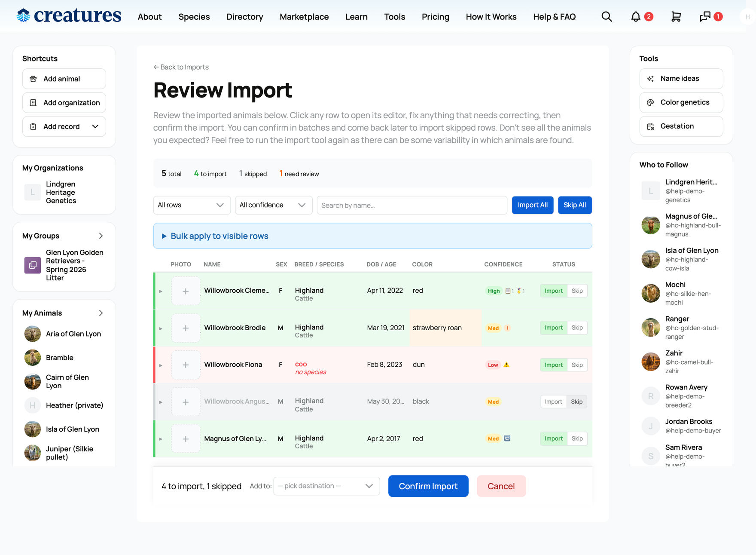Click the Low confidence badge on Fiona
756x555 pixels.
pyautogui.click(x=493, y=365)
